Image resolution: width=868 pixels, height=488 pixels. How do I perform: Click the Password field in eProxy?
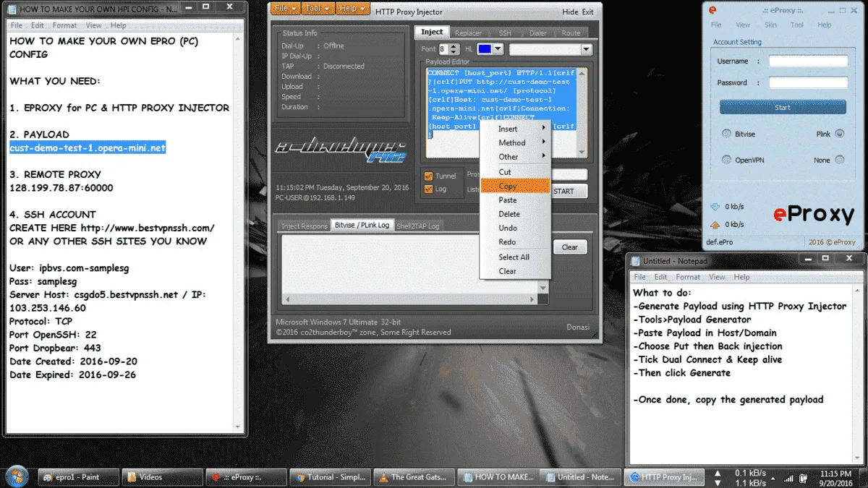807,82
